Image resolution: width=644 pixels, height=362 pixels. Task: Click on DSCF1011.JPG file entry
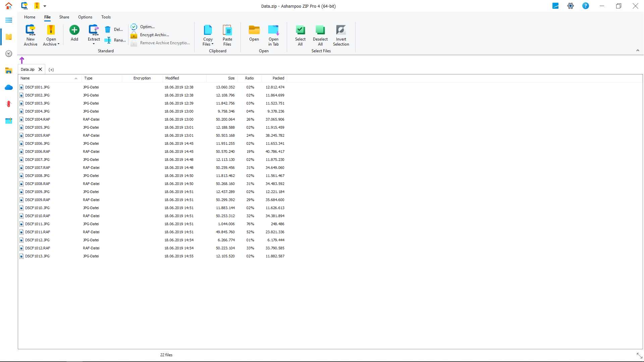(37, 224)
